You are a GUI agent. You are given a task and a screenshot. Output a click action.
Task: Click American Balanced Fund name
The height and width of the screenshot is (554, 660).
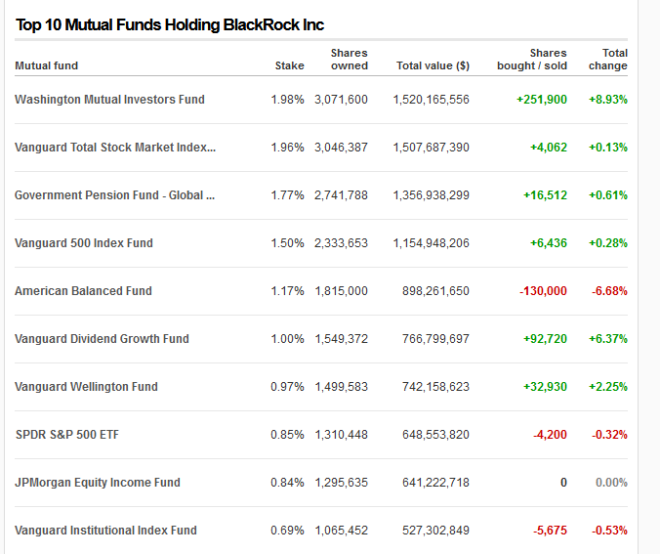click(83, 291)
